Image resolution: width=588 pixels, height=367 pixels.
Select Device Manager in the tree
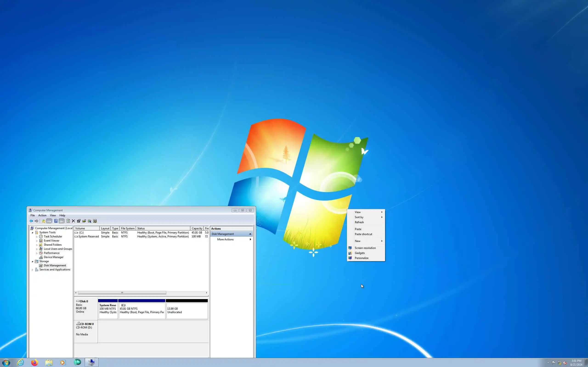[x=54, y=257]
